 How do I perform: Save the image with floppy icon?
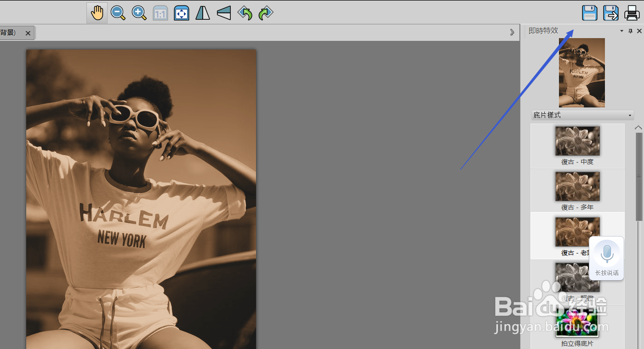(x=590, y=13)
